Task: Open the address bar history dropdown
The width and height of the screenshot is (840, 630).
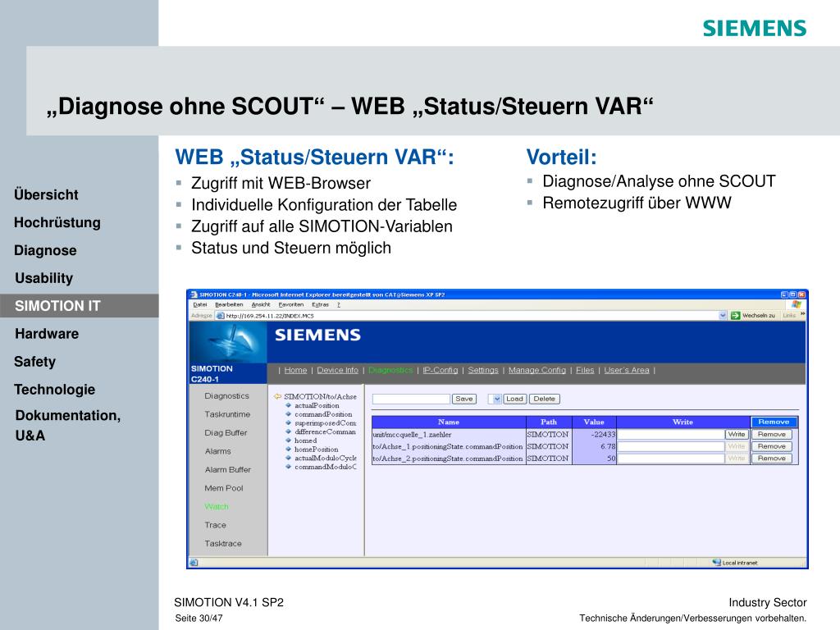Action: [x=723, y=316]
